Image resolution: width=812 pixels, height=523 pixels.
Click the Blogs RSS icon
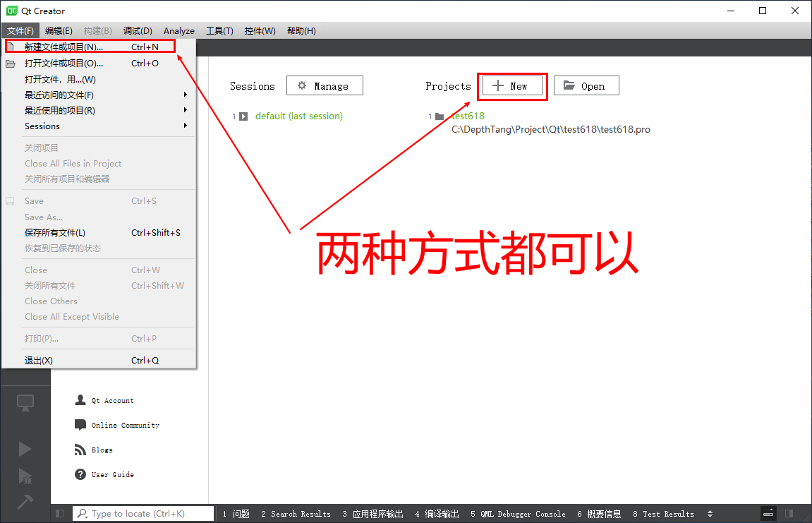click(x=80, y=450)
